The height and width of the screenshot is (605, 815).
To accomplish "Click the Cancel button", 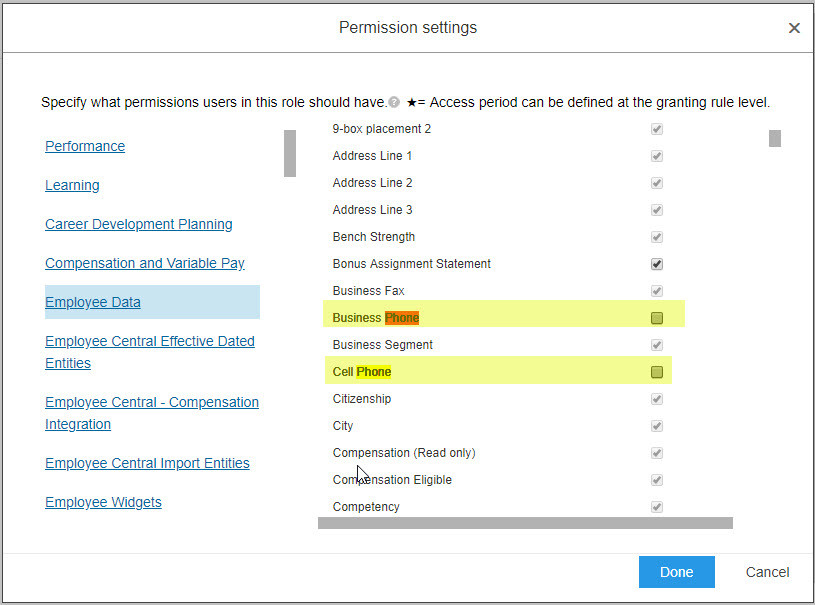I will [767, 572].
